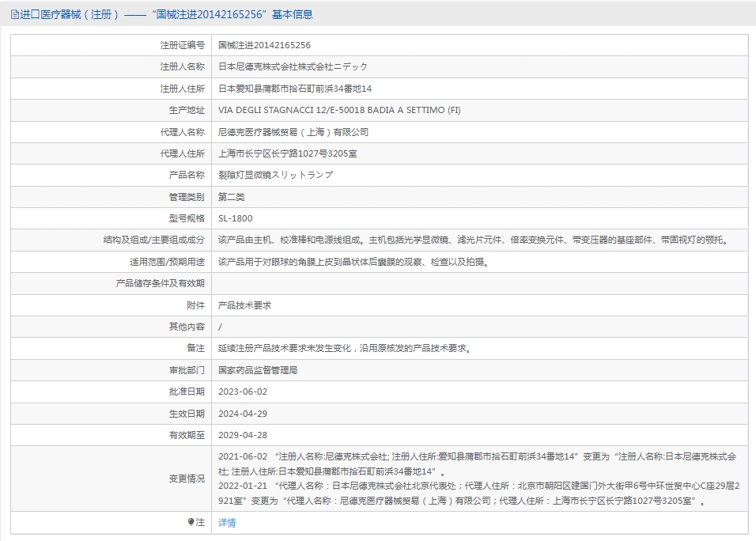Screen dimensions: 756x541
Task: Click registrant address 日本爱知县蒲郡市拾石町前浜34番地14
Action: tap(295, 89)
